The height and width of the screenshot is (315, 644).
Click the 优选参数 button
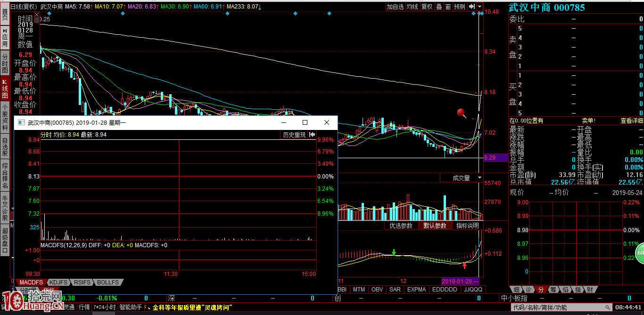coord(401,226)
